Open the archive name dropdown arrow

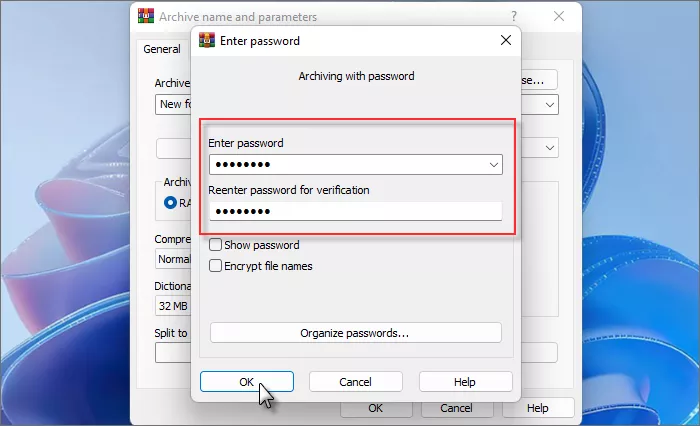[x=550, y=104]
